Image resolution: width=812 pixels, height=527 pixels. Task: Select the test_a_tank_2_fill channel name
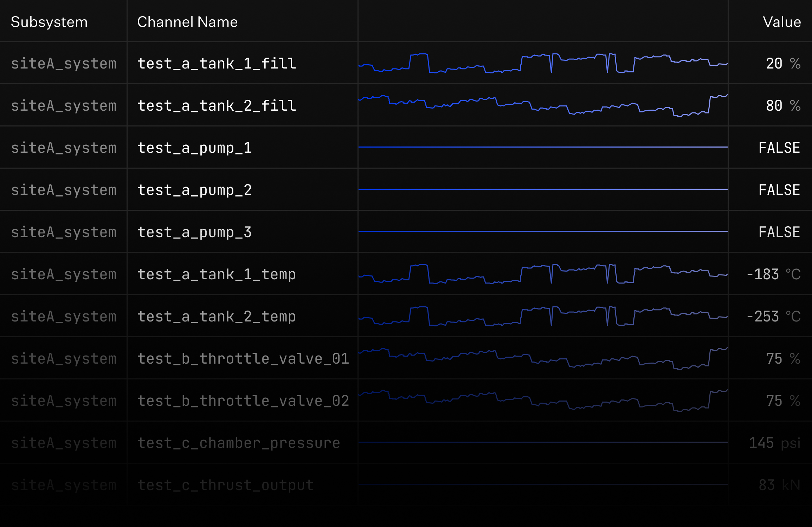click(x=217, y=106)
